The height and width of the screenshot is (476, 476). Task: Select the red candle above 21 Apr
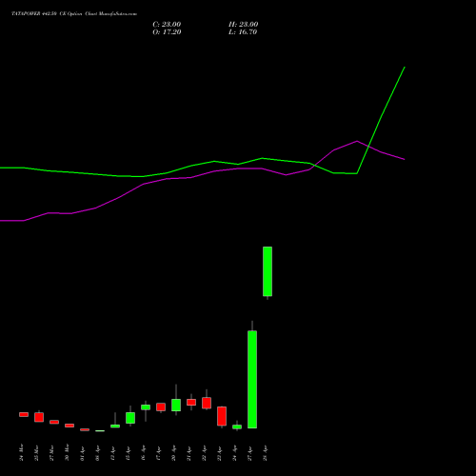pos(191,402)
